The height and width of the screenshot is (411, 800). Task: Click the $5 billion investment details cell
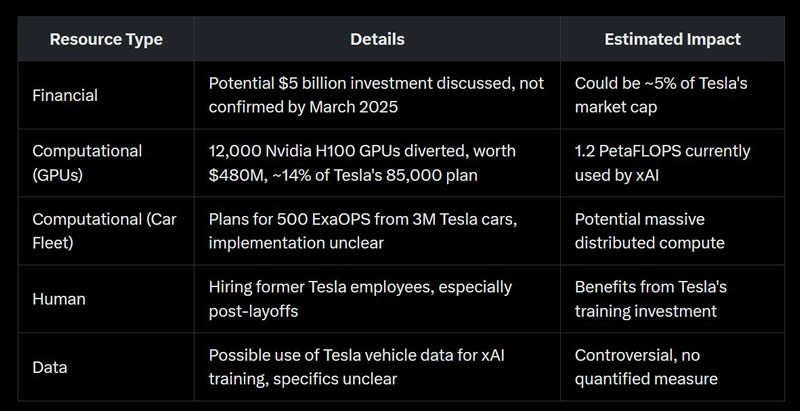(375, 95)
